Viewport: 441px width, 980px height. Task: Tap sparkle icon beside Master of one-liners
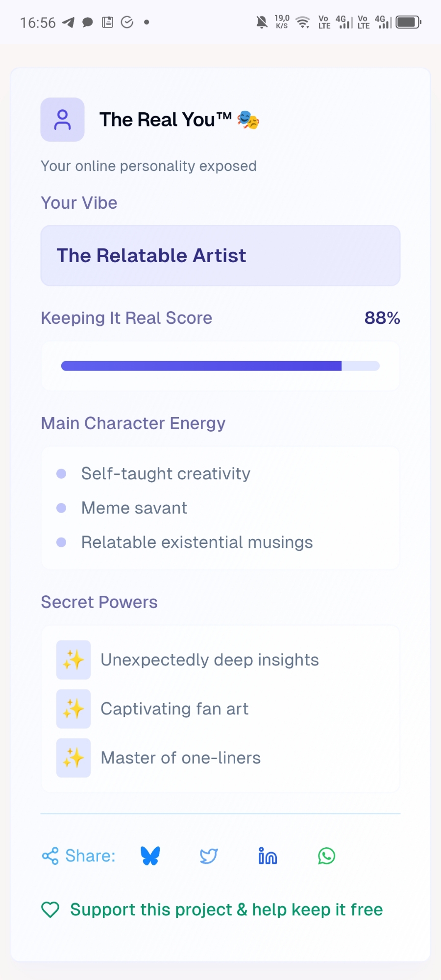click(73, 758)
